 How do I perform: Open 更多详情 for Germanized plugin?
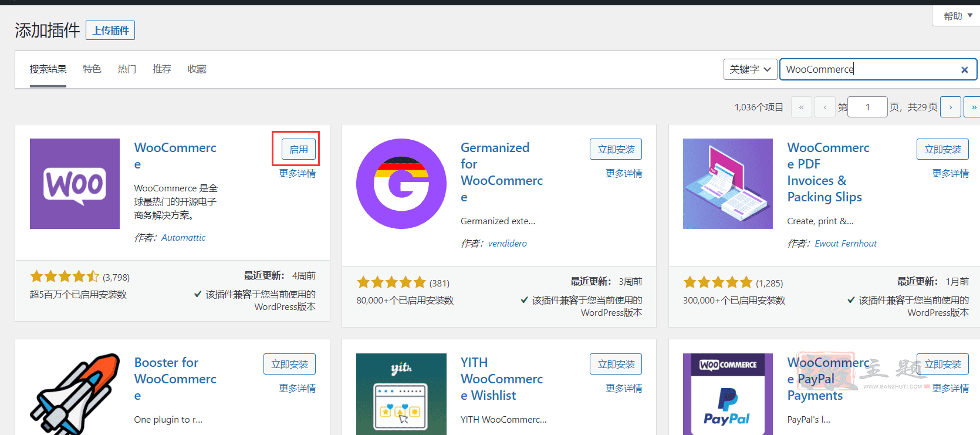tap(624, 174)
